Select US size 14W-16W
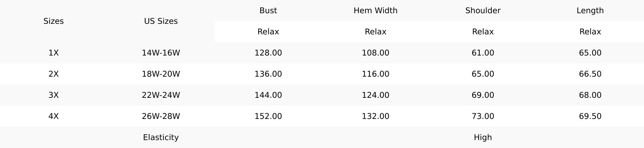Screen dimensions: 644x148 pos(161,53)
